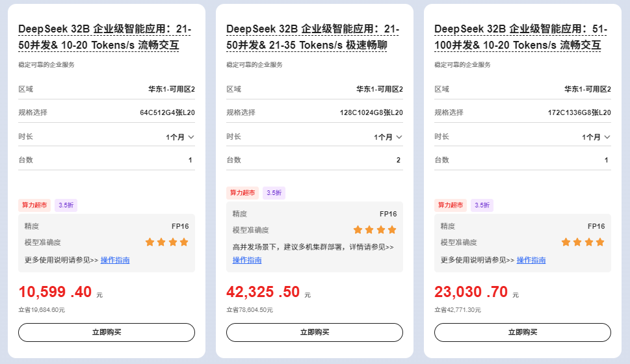Click 算力超市 tag in 23,030.70 card
This screenshot has height=364, width=630.
pos(451,205)
